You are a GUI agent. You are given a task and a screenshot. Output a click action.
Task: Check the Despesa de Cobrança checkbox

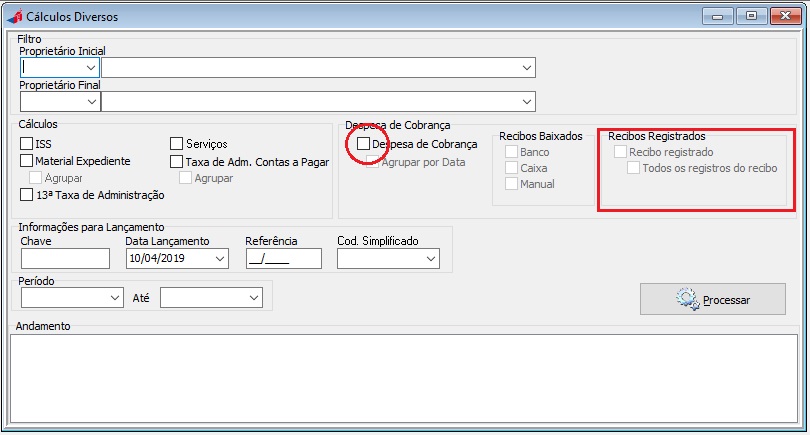[363, 144]
